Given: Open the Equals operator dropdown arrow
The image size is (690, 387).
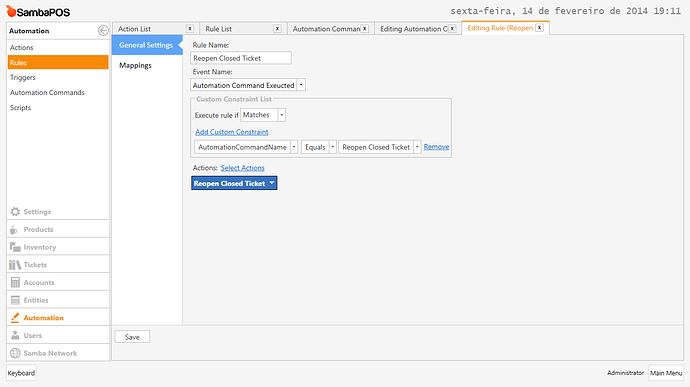Looking at the screenshot, I should coord(333,147).
